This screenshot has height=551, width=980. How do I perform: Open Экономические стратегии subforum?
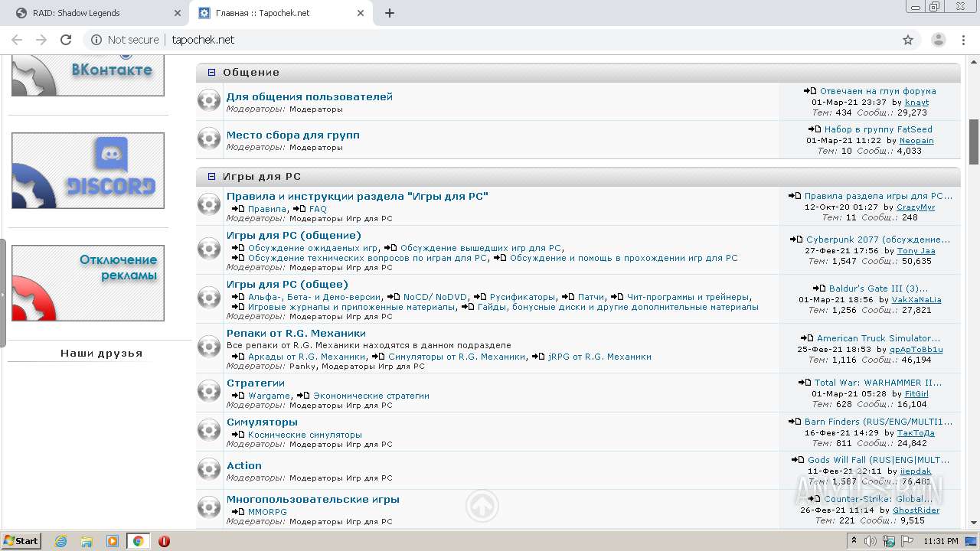[x=371, y=396]
